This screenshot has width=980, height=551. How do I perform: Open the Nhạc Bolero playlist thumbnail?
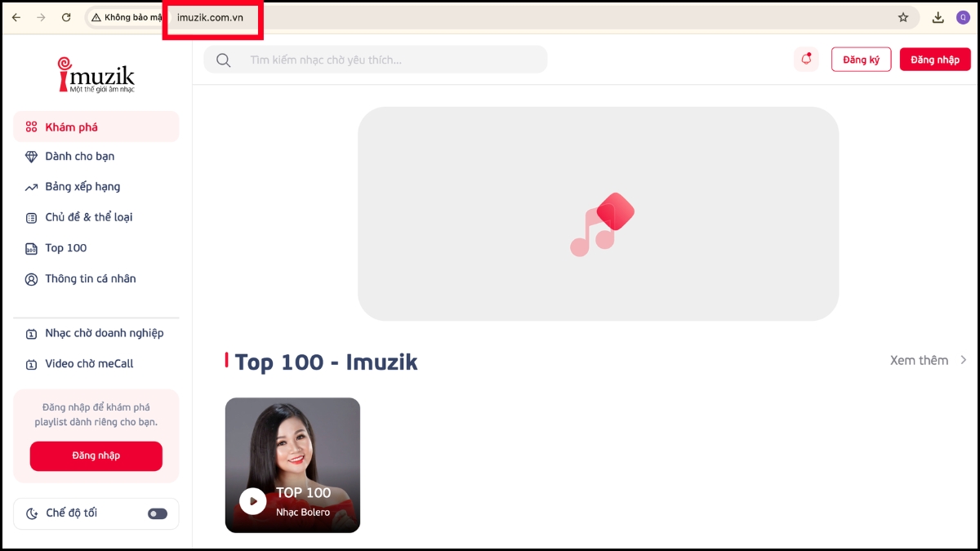292,465
